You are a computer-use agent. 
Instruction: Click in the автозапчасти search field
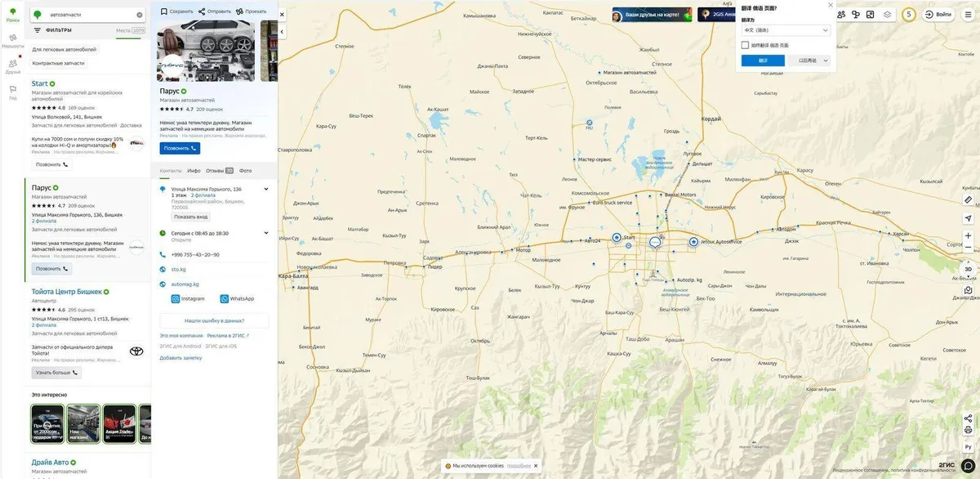coord(90,15)
